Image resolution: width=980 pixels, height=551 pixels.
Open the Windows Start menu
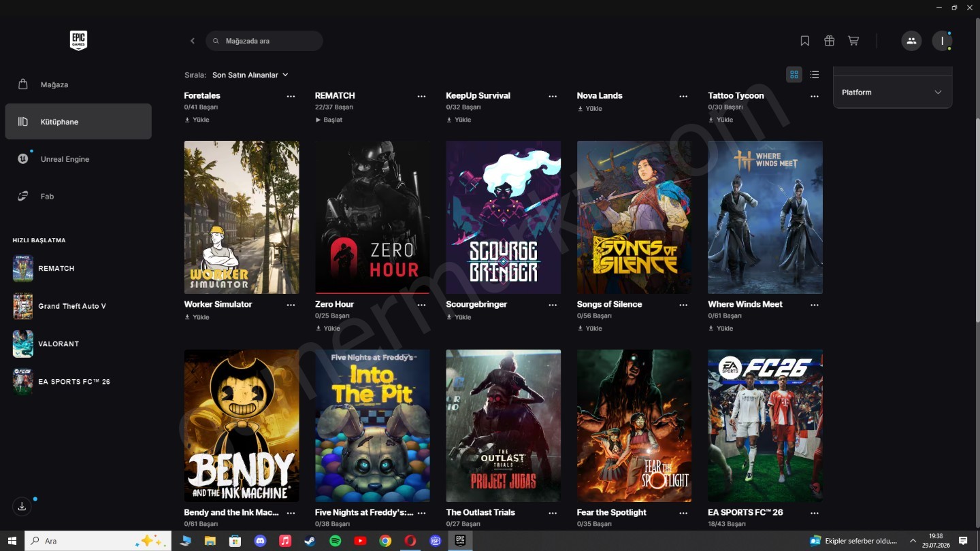pyautogui.click(x=12, y=541)
